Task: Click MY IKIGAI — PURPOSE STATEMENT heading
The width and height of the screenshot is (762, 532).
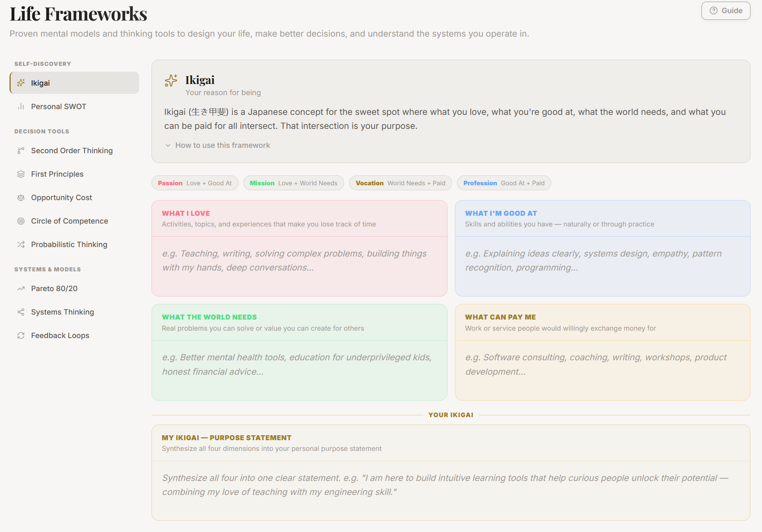Action: coord(226,437)
